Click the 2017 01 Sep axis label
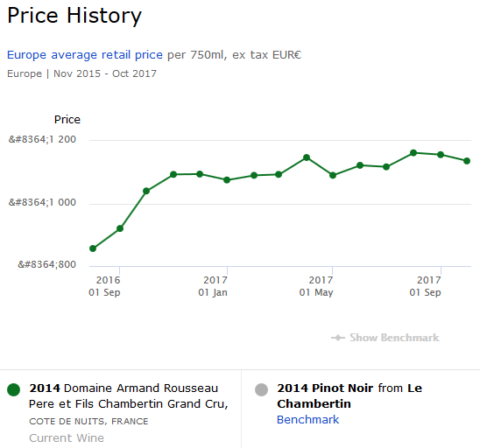480x448 pixels. pyautogui.click(x=425, y=286)
